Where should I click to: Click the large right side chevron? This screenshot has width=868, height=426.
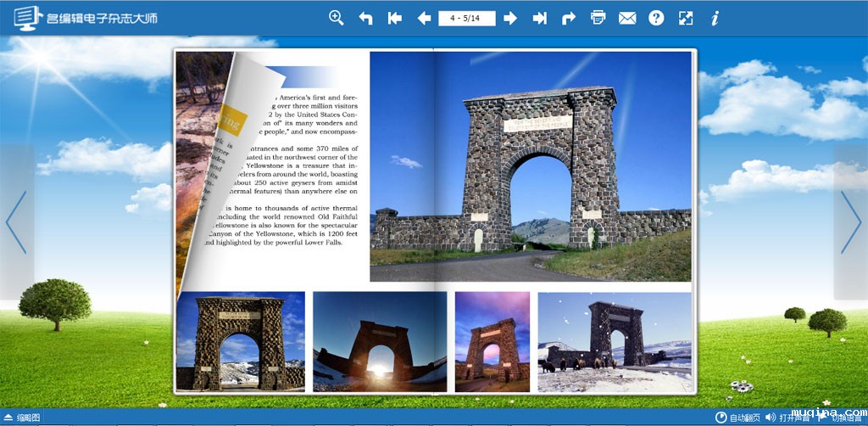(850, 222)
